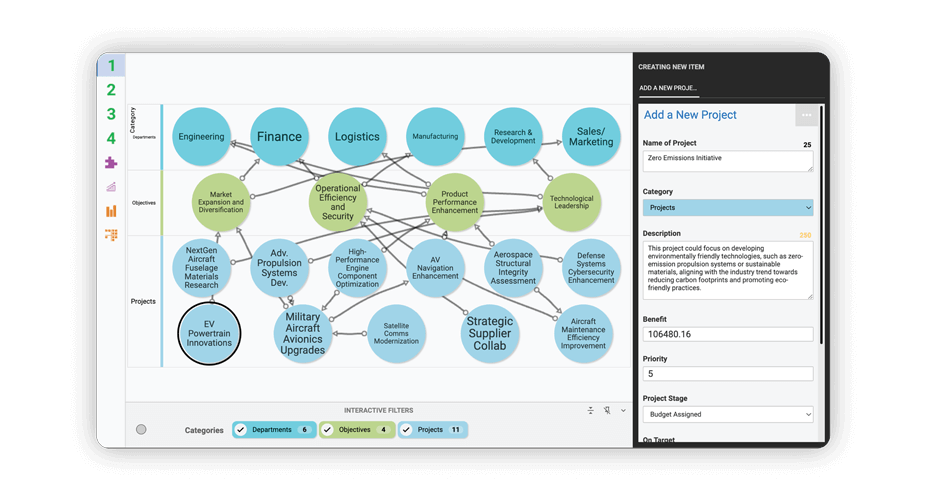Toggle the Projects filter checkbox
Image resolution: width=926 pixels, height=500 pixels.
point(406,430)
